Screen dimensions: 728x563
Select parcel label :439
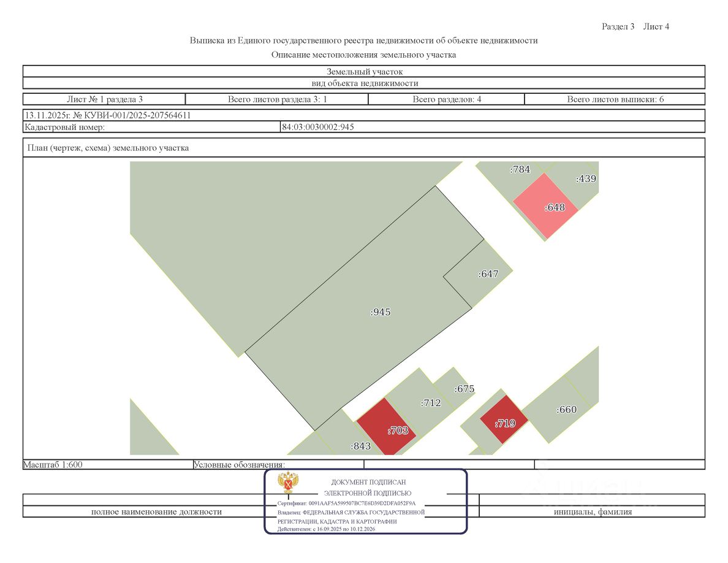pyautogui.click(x=586, y=179)
